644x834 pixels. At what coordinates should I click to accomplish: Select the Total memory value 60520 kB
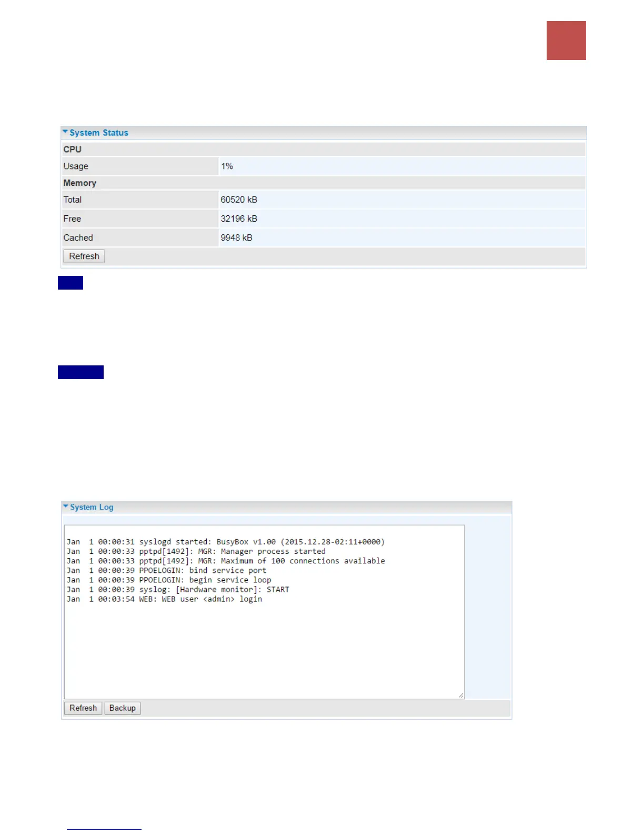coord(239,200)
